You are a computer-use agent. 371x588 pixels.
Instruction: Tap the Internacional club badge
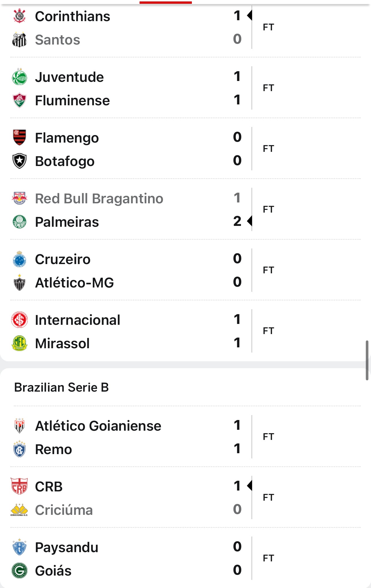click(19, 320)
